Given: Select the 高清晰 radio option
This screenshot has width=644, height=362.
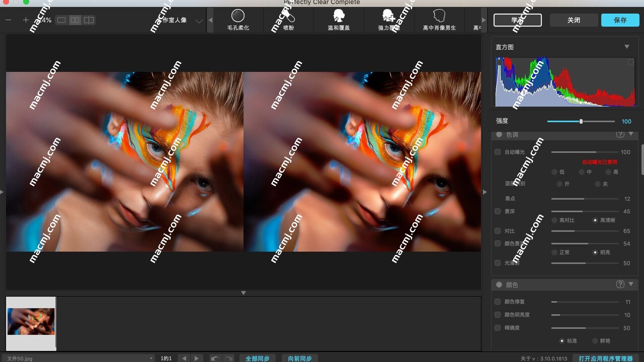Looking at the screenshot, I should click(x=595, y=220).
